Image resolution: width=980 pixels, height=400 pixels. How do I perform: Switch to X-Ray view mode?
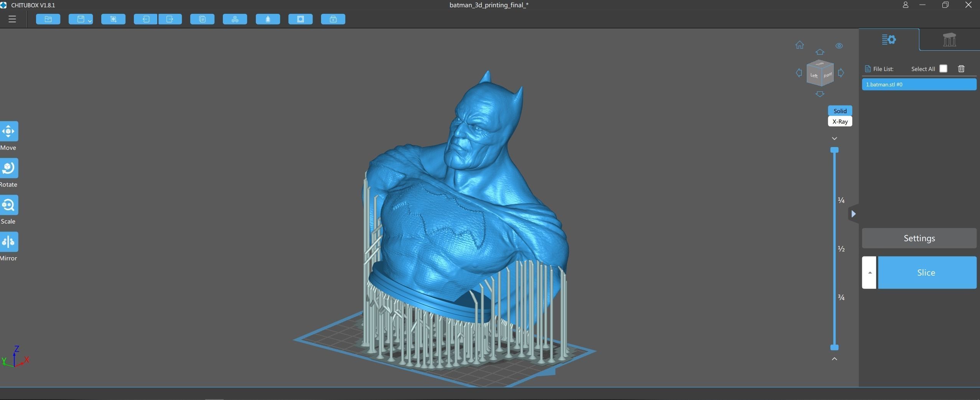pos(840,121)
